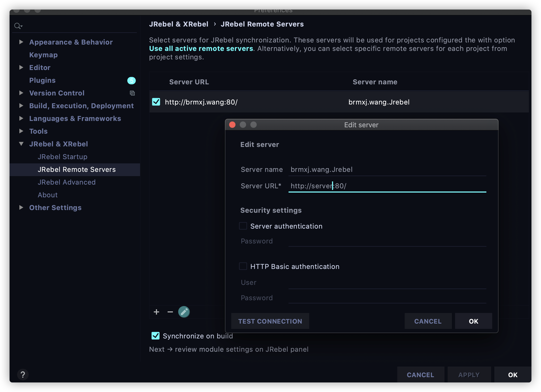
Task: Click the HTTP Basic Password field
Action: coord(387,298)
